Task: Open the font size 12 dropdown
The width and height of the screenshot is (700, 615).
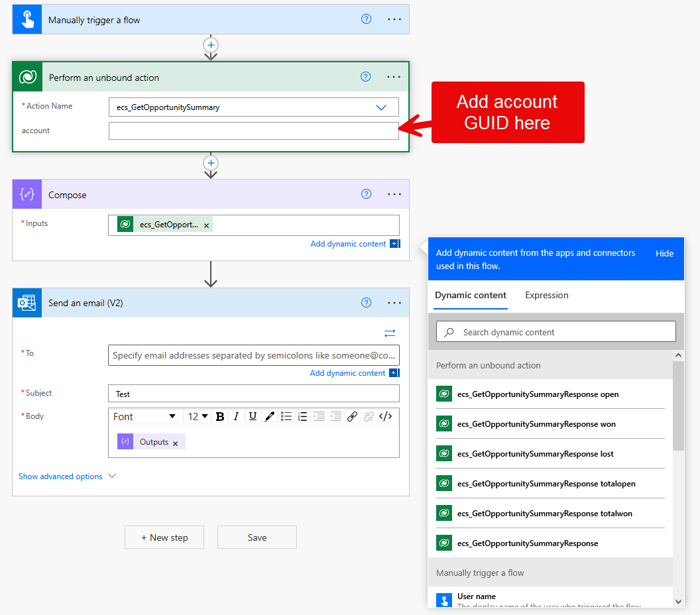Action: point(198,416)
